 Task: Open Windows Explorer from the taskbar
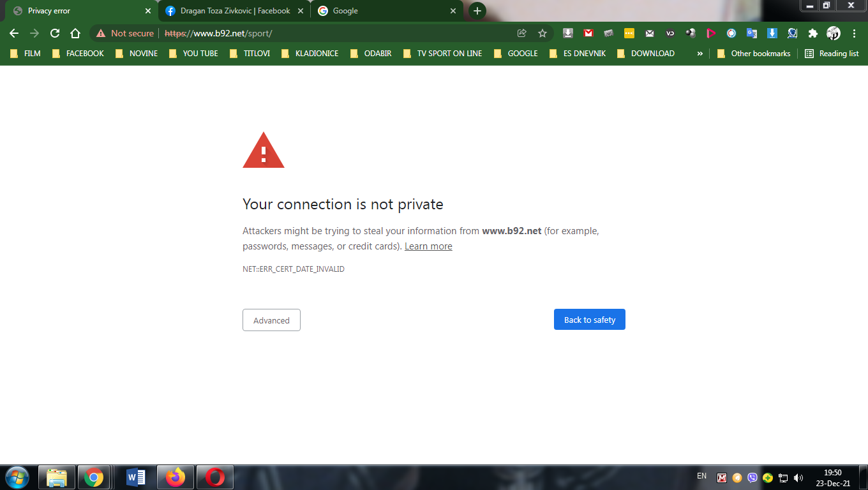(57, 477)
